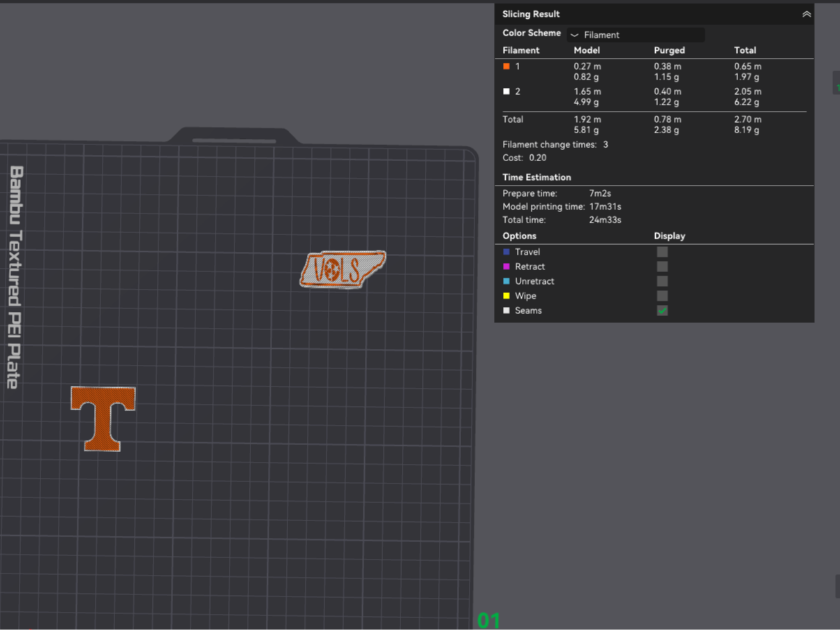This screenshot has width=840, height=630.
Task: Enable the Travel display checkbox
Action: 662,252
